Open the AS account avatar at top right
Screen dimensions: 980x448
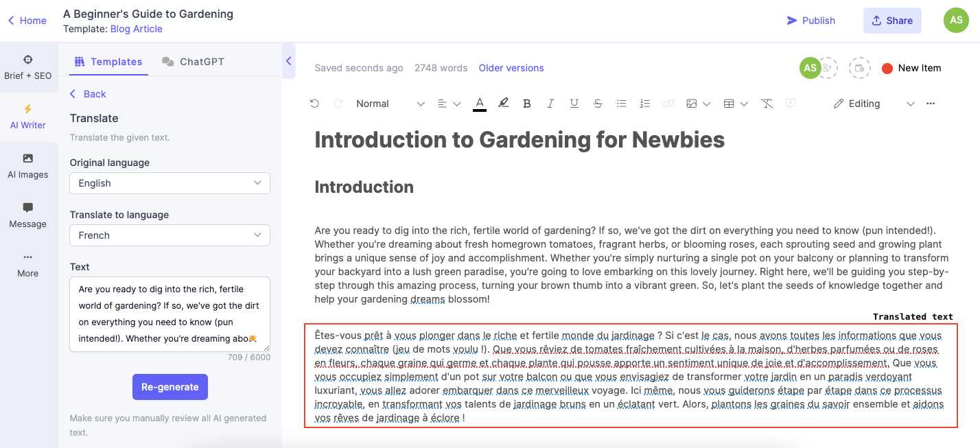point(956,21)
